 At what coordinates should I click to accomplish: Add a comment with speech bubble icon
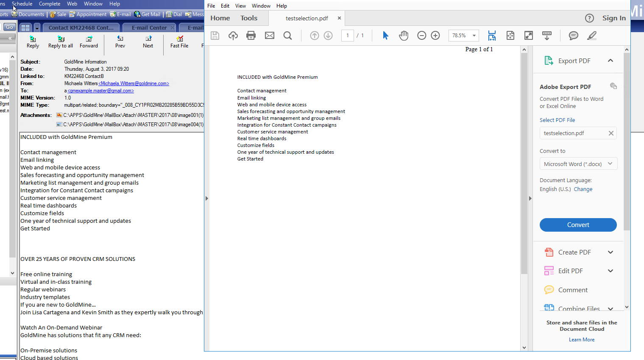[573, 36]
